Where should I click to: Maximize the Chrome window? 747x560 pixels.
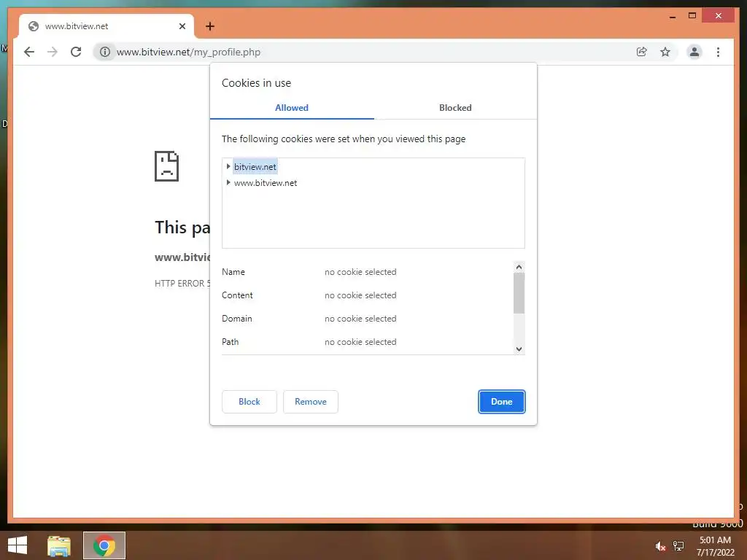click(x=692, y=16)
